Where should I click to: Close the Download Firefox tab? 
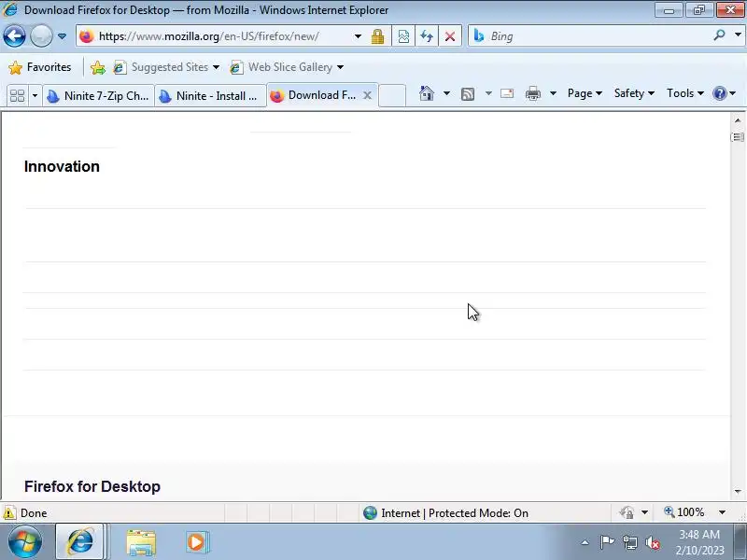click(x=367, y=95)
